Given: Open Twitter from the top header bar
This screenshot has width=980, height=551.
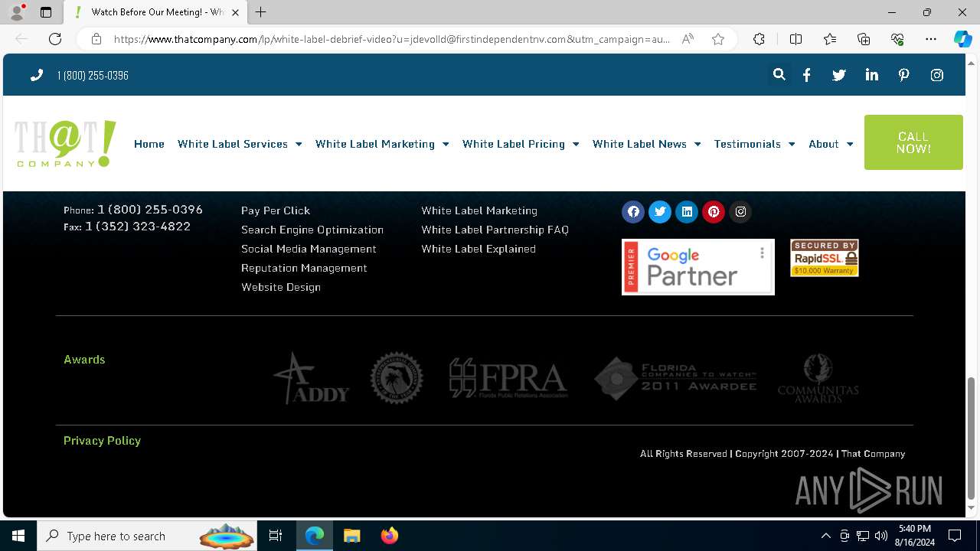Looking at the screenshot, I should pyautogui.click(x=839, y=75).
